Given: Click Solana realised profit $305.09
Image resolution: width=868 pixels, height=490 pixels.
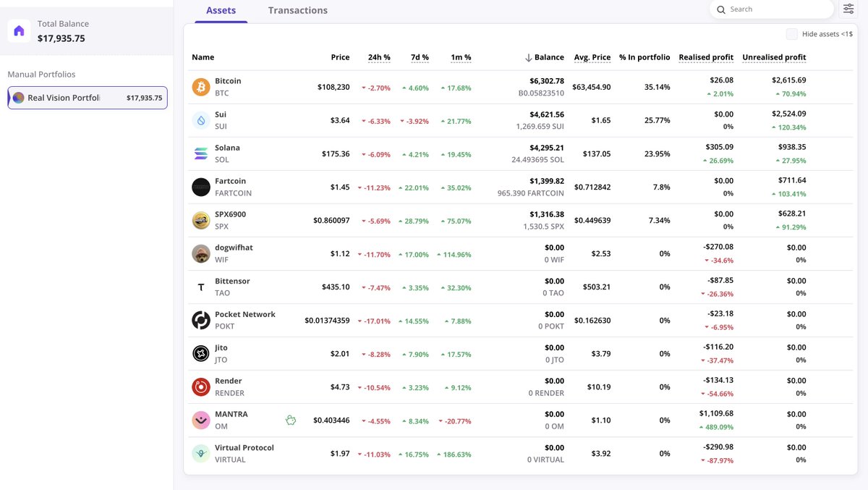Looking at the screenshot, I should click(719, 148).
